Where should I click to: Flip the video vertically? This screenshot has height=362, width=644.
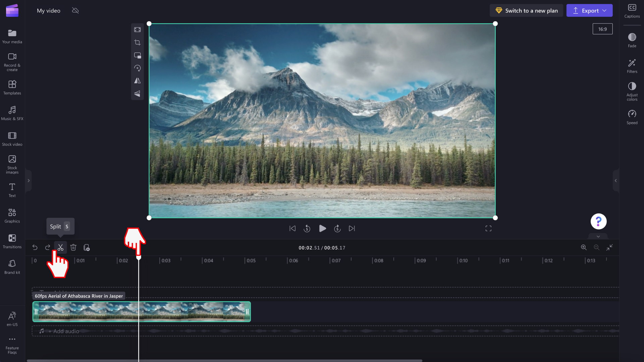click(x=138, y=94)
